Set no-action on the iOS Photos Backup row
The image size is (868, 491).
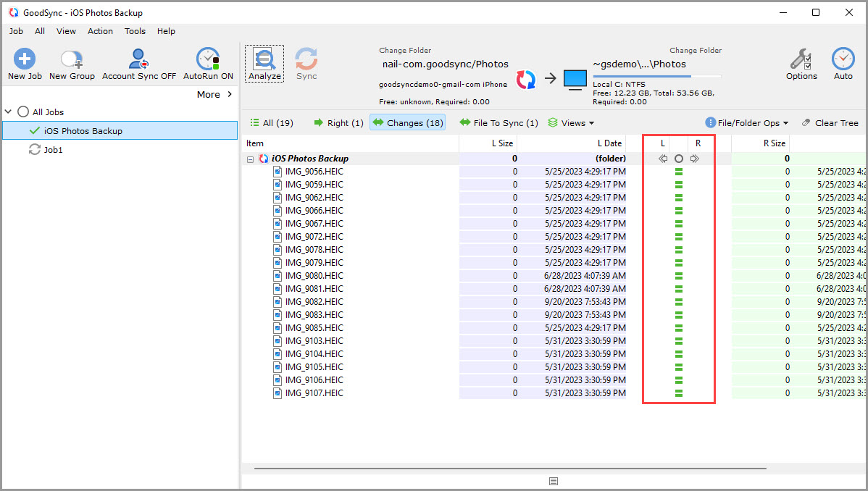pos(678,158)
